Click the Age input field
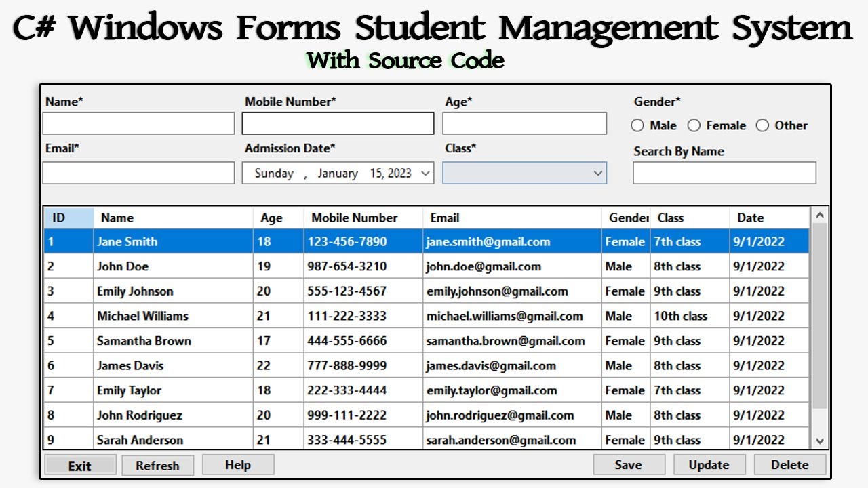The image size is (868, 488). [x=525, y=123]
